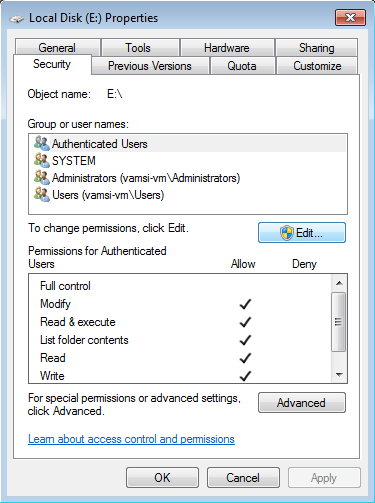The height and width of the screenshot is (503, 375).
Task: Click the SYSTEM group icon
Action: [42, 160]
